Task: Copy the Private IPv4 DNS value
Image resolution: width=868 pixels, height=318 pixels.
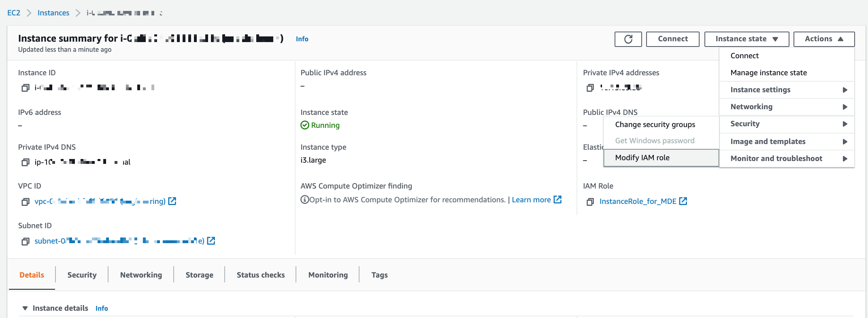Action: (x=26, y=162)
